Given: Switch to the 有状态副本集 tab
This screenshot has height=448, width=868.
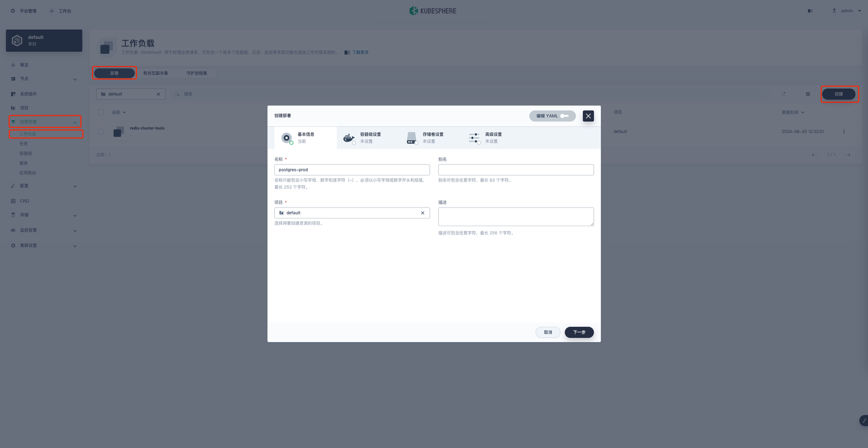Looking at the screenshot, I should tap(156, 73).
